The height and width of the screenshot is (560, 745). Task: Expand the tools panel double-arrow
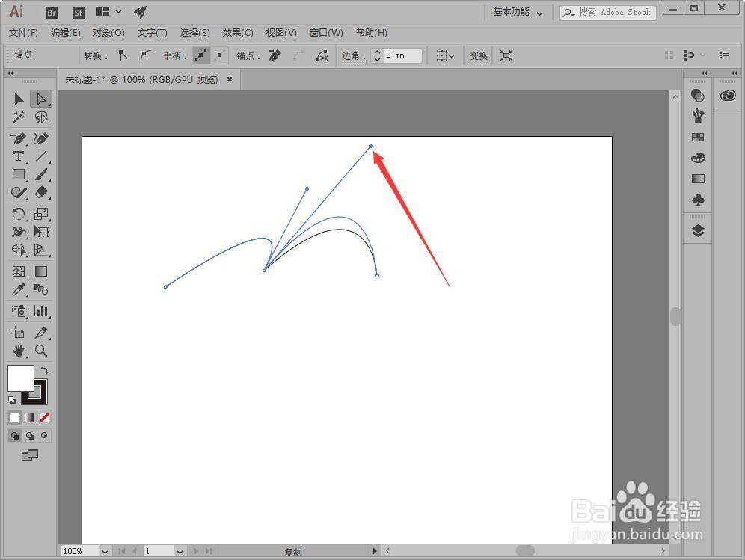(10, 73)
